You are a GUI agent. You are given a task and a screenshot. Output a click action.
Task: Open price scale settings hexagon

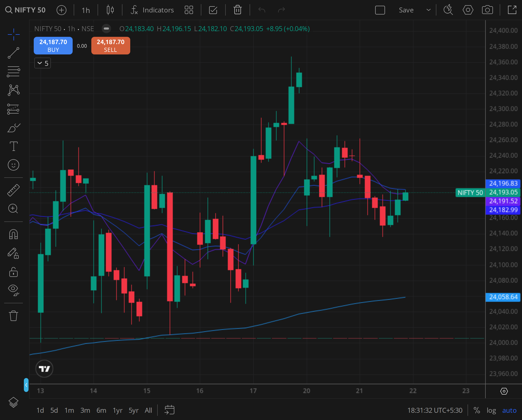click(x=504, y=391)
